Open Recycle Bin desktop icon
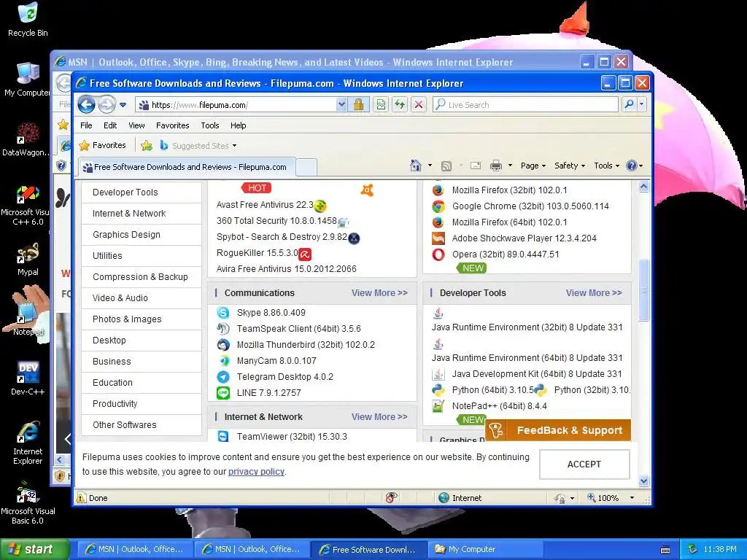 (28, 20)
